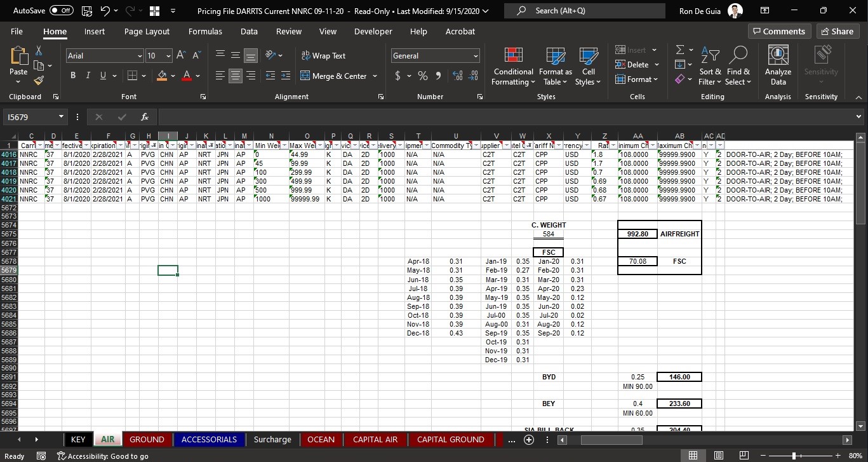The height and width of the screenshot is (462, 868).
Task: Toggle Center horizontal alignment
Action: (236, 76)
